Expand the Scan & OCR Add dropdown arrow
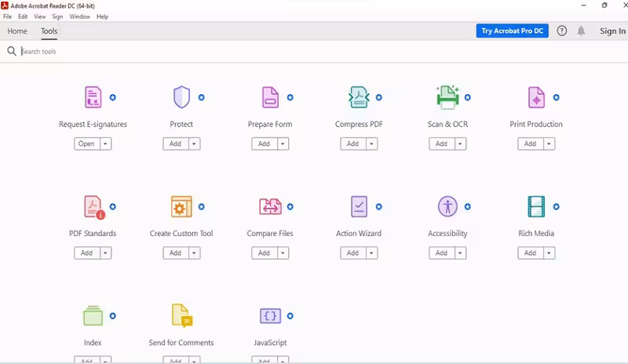628x364 pixels. click(460, 144)
